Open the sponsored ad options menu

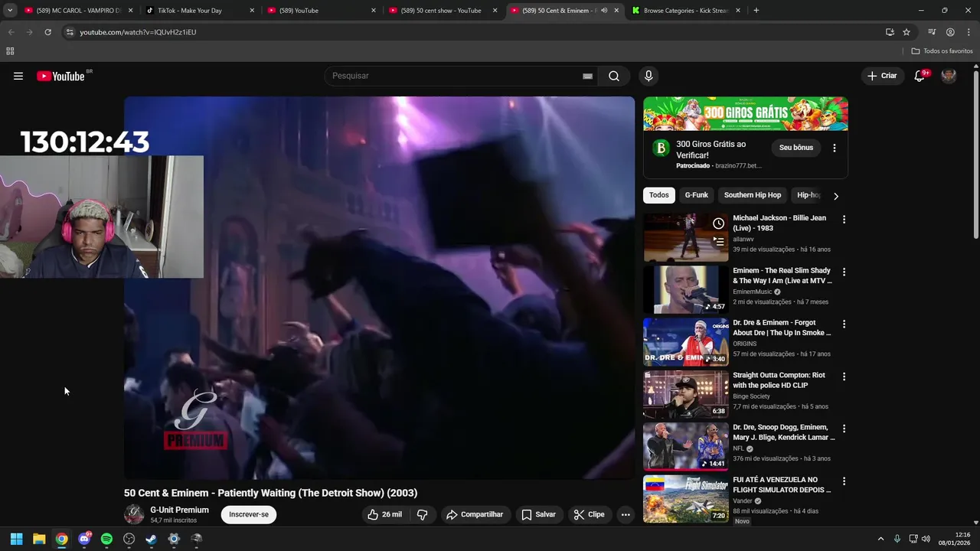pyautogui.click(x=835, y=148)
